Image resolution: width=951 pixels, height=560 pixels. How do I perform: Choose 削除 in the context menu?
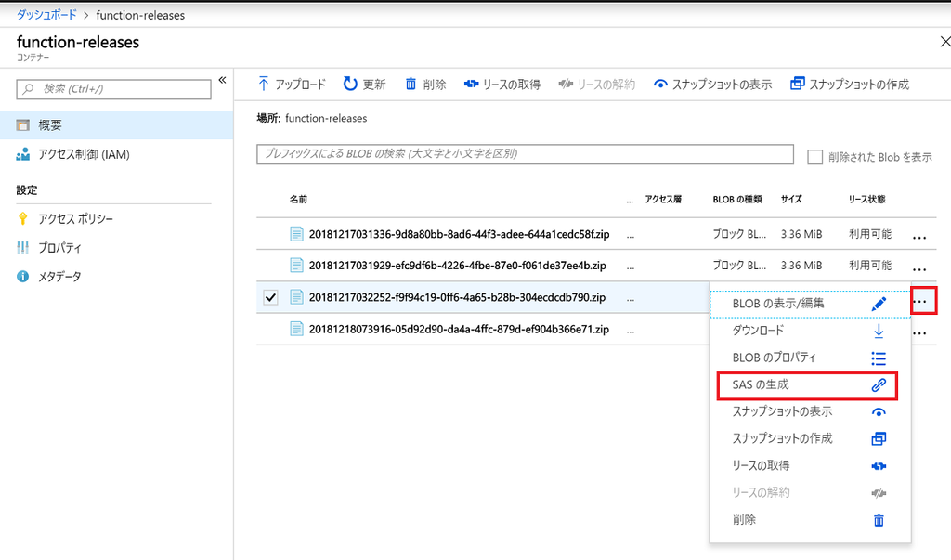(x=810, y=520)
